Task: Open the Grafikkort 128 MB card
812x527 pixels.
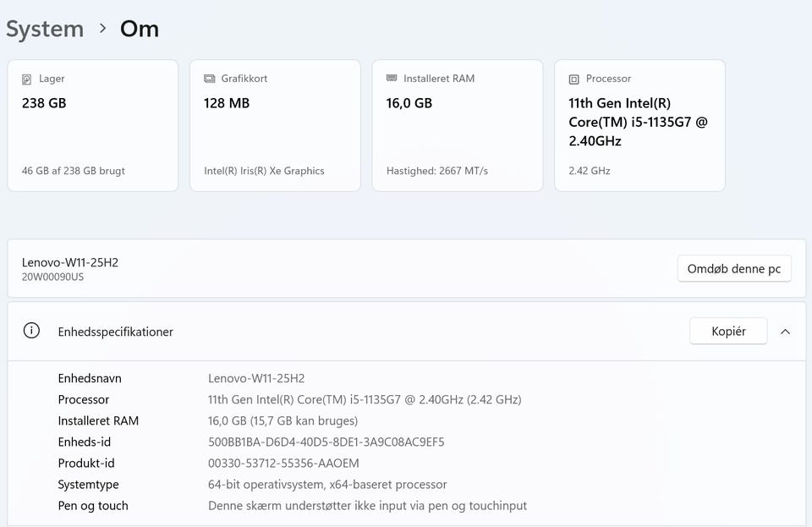Action: tap(276, 125)
